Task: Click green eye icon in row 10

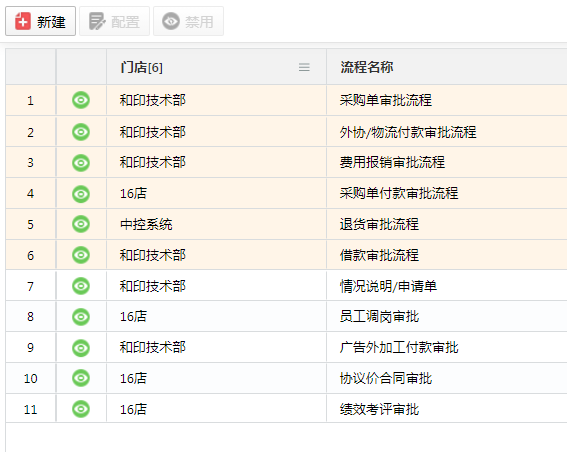Action: coord(81,378)
